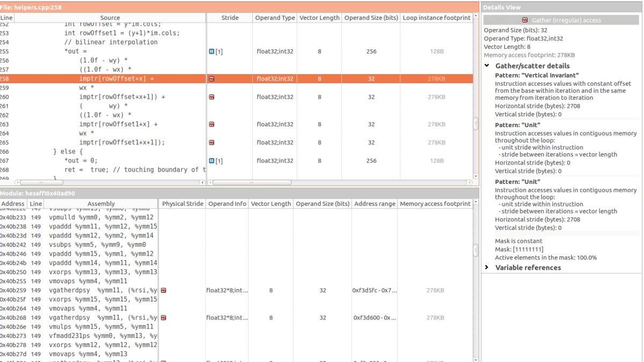
Task: Click the Source column header
Action: coord(110,18)
